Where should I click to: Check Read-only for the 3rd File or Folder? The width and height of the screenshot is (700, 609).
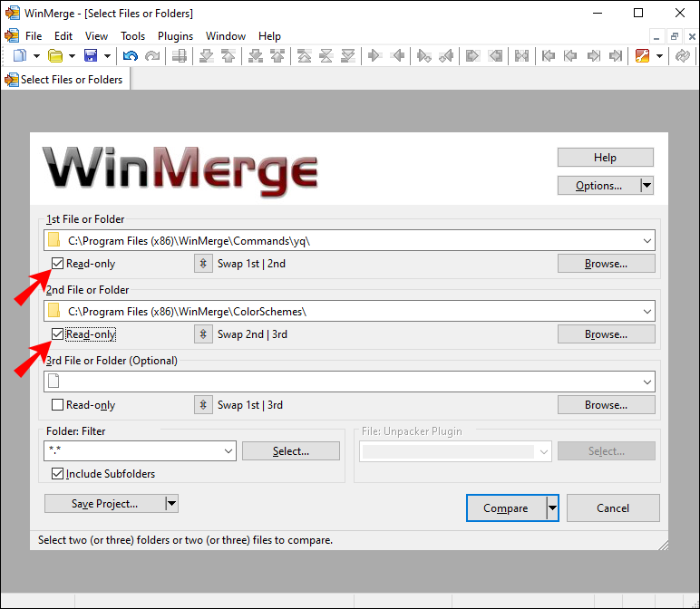pyautogui.click(x=58, y=405)
